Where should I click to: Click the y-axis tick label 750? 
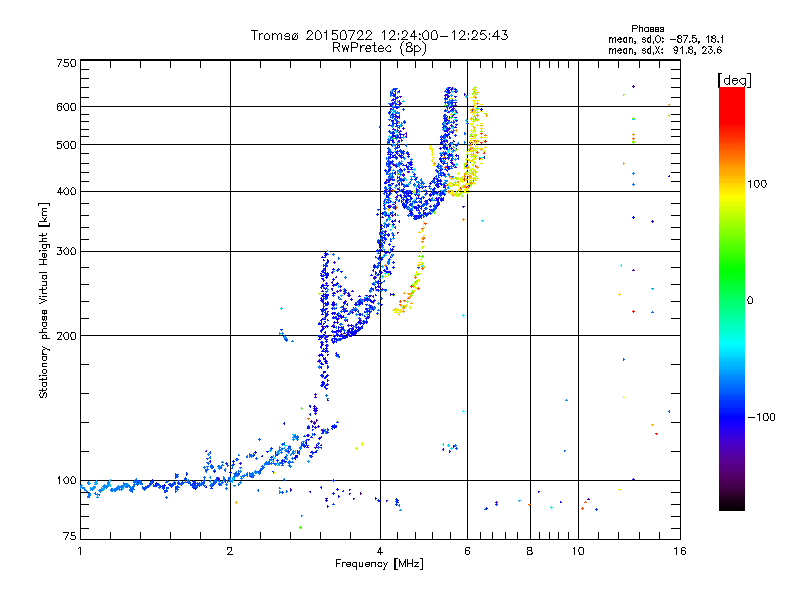[x=66, y=63]
